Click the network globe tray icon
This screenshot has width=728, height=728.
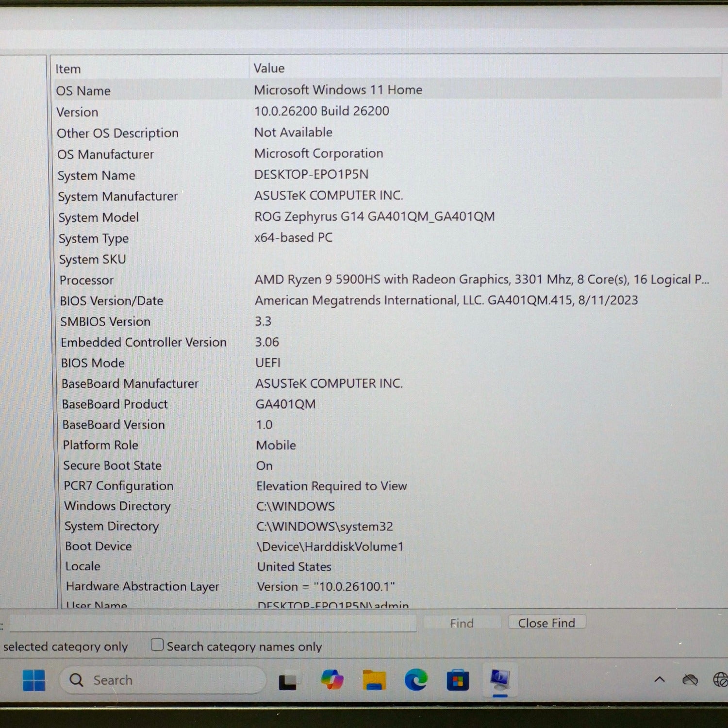point(720,680)
